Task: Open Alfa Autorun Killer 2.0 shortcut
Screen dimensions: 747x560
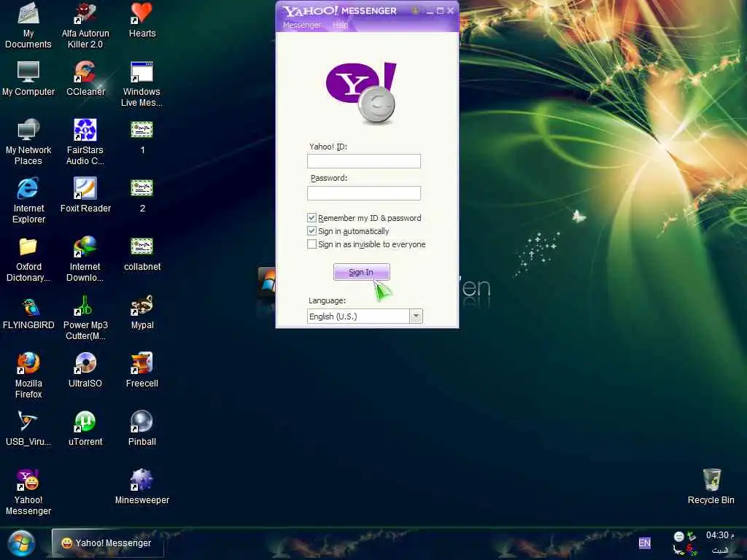Action: pyautogui.click(x=85, y=25)
